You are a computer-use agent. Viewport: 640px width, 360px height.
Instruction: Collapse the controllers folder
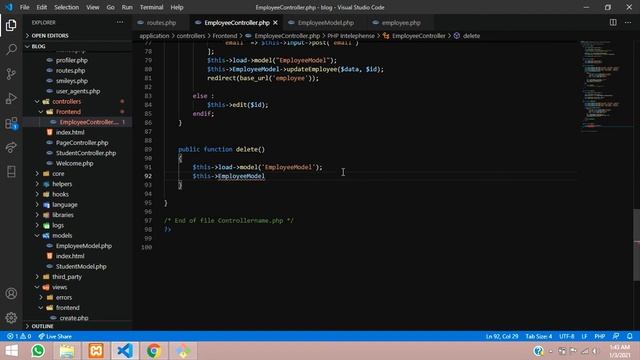(67, 102)
